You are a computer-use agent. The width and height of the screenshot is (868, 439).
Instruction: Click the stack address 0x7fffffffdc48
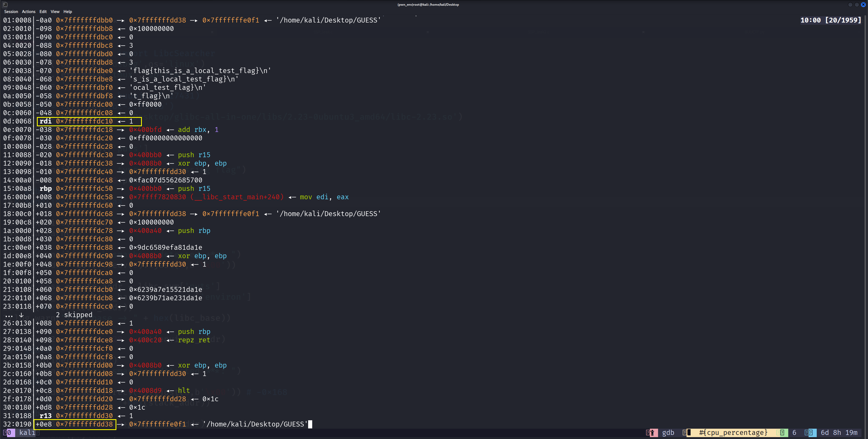pyautogui.click(x=84, y=180)
